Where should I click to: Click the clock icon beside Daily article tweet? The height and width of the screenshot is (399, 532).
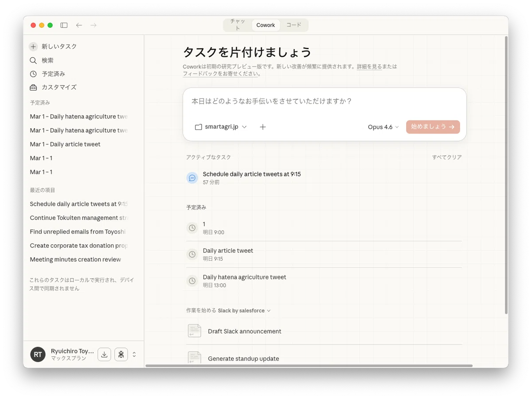tap(192, 254)
